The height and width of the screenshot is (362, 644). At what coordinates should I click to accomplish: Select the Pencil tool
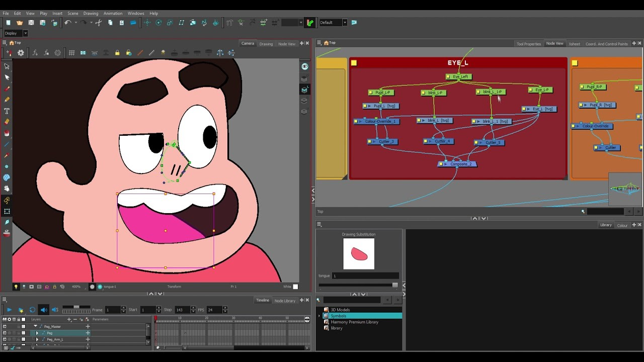[x=7, y=99]
